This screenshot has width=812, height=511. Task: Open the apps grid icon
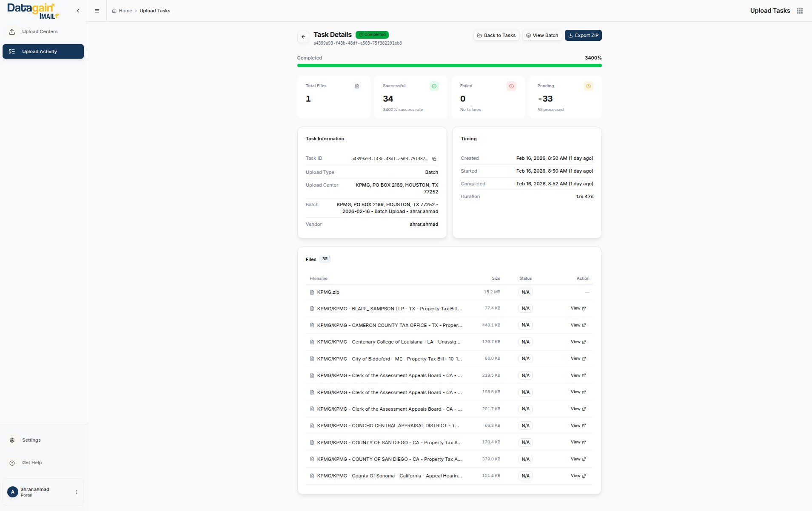[x=800, y=11]
